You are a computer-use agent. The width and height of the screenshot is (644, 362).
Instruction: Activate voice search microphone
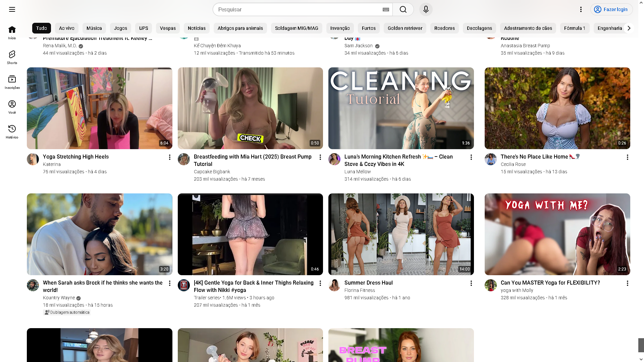click(x=426, y=9)
